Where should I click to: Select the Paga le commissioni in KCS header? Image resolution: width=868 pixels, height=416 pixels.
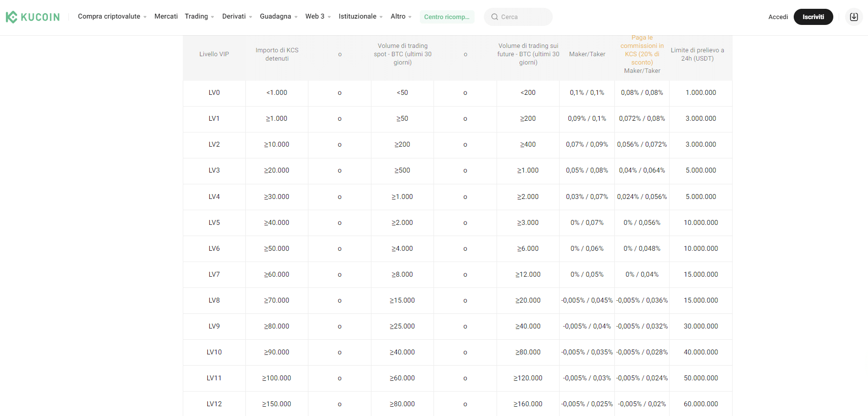pos(642,54)
